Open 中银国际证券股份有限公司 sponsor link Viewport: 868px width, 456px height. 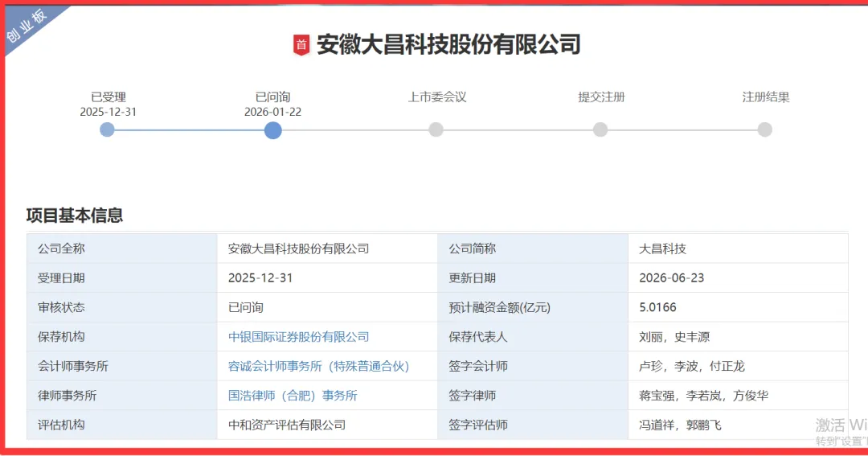pos(298,337)
